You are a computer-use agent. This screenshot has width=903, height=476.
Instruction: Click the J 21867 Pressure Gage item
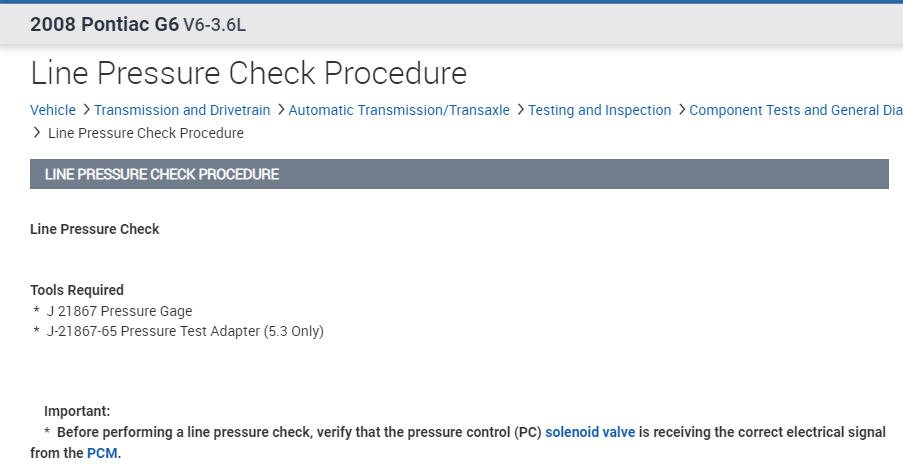point(119,311)
